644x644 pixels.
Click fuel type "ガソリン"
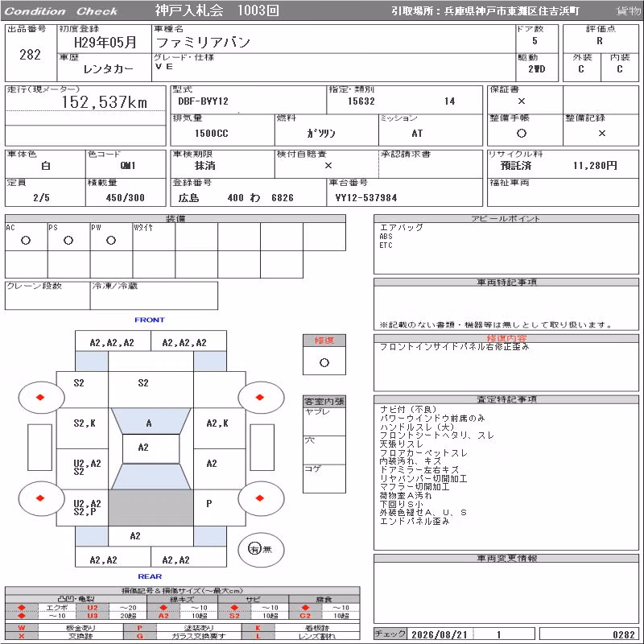click(x=320, y=133)
